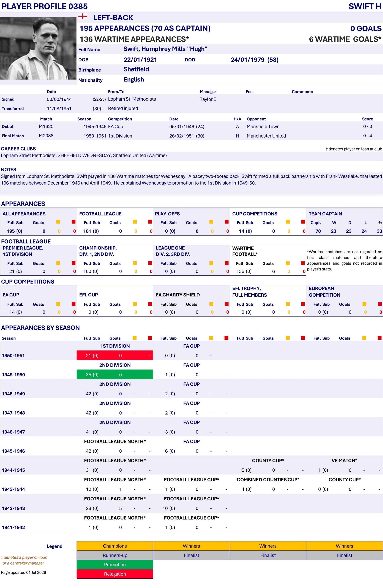Screen dimensions: 383x588
Task: Click the yellow card icon under WARTIME FOOTBALL
Action: point(288,263)
